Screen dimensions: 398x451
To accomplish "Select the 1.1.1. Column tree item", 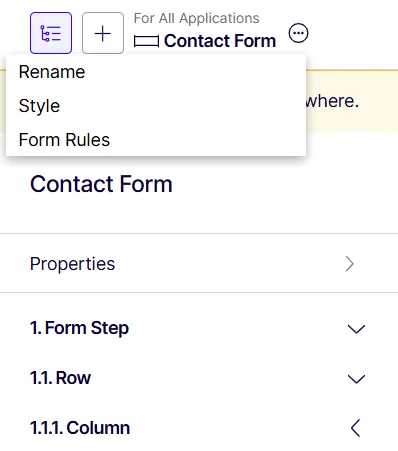I will click(80, 428).
